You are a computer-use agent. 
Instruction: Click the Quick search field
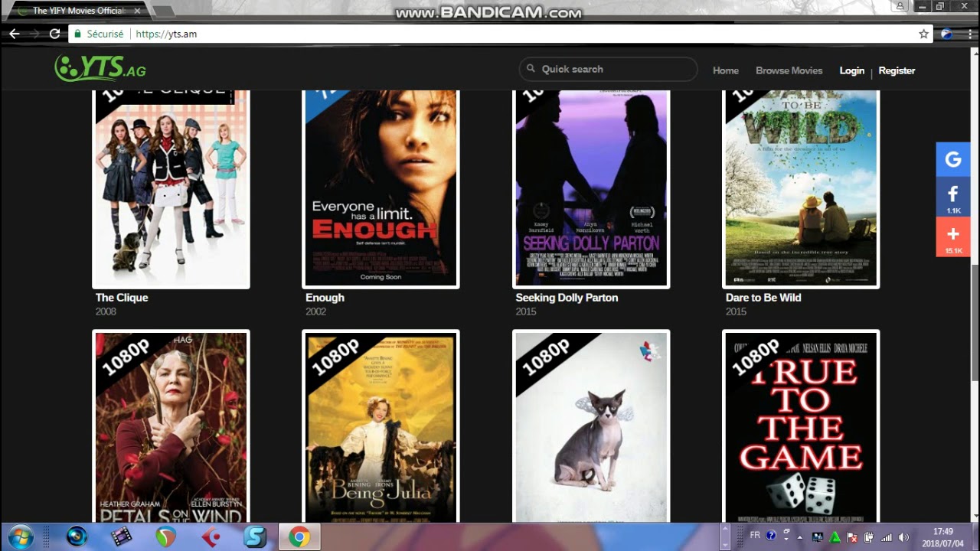(x=609, y=69)
